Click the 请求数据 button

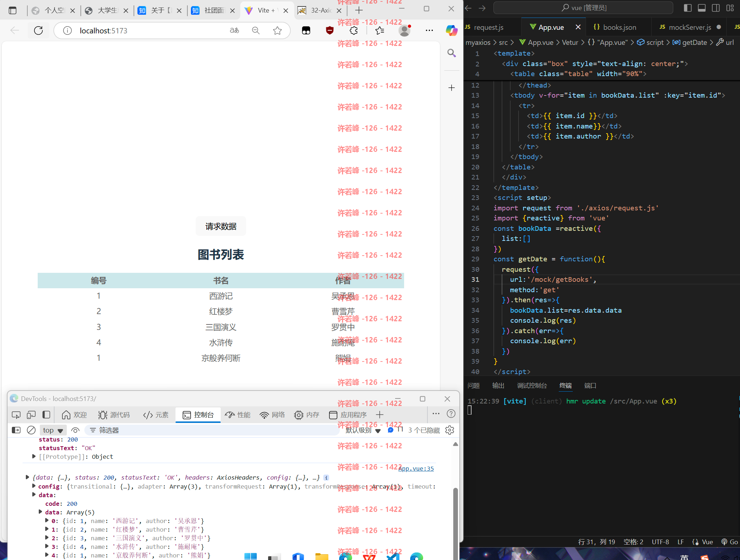pyautogui.click(x=221, y=227)
